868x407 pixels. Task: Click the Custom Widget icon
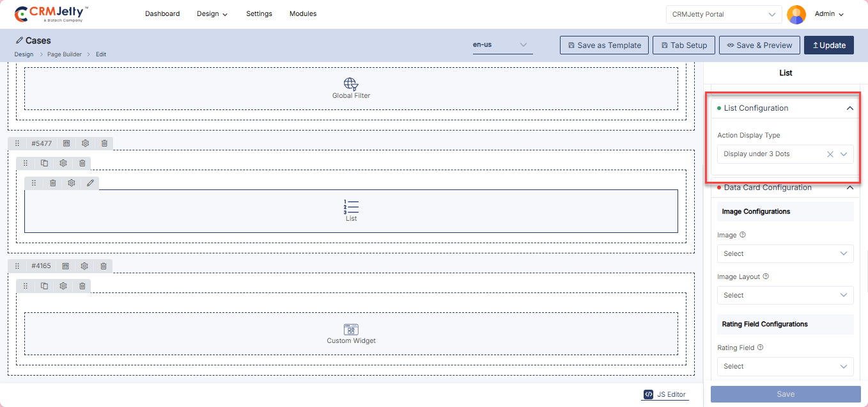(x=351, y=330)
